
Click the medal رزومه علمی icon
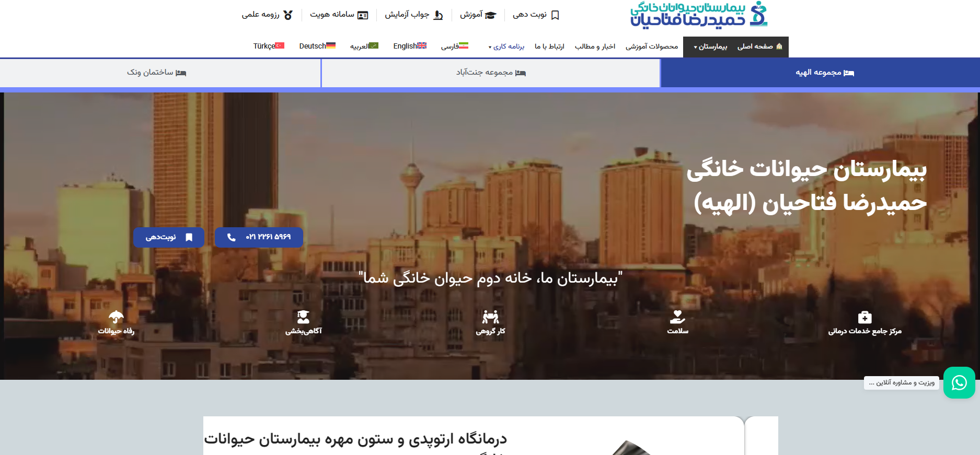click(x=288, y=15)
